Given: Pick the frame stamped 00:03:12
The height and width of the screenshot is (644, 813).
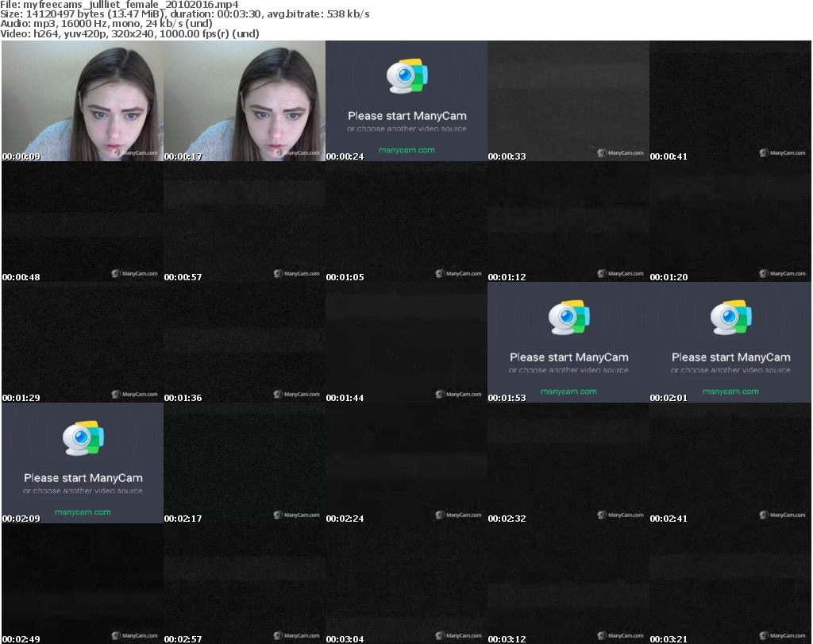Looking at the screenshot, I should (x=568, y=584).
